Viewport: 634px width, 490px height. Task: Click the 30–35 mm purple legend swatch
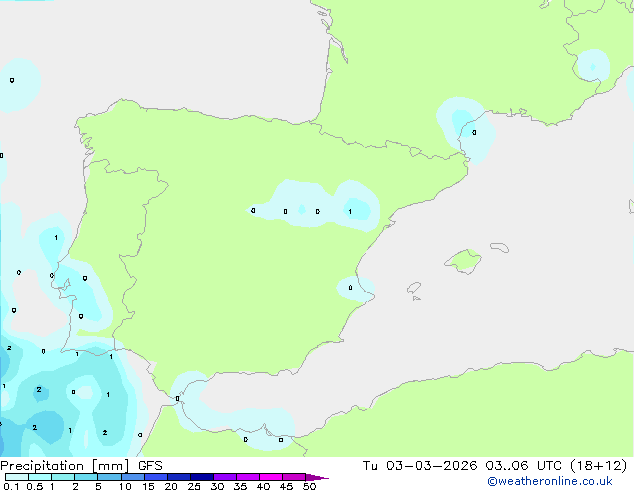tap(225, 477)
